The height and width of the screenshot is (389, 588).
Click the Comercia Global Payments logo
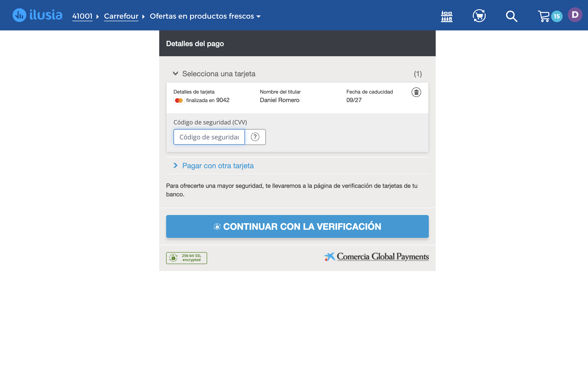point(376,257)
